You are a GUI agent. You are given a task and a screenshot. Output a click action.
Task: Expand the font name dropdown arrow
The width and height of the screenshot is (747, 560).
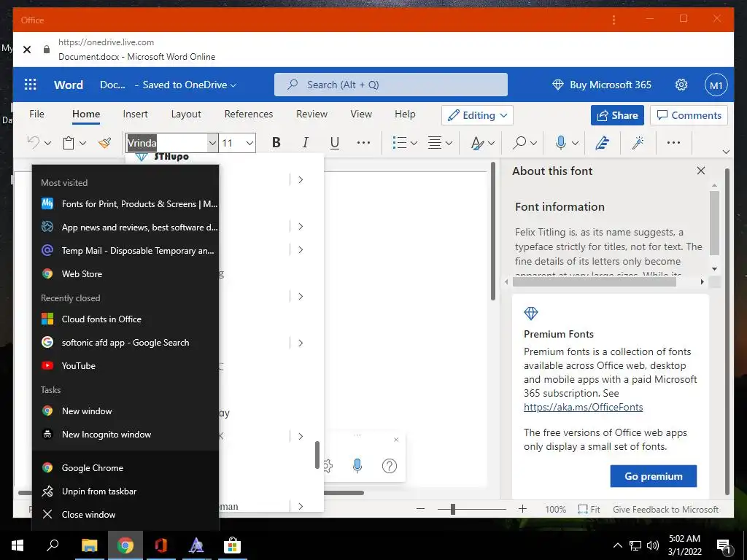point(212,143)
